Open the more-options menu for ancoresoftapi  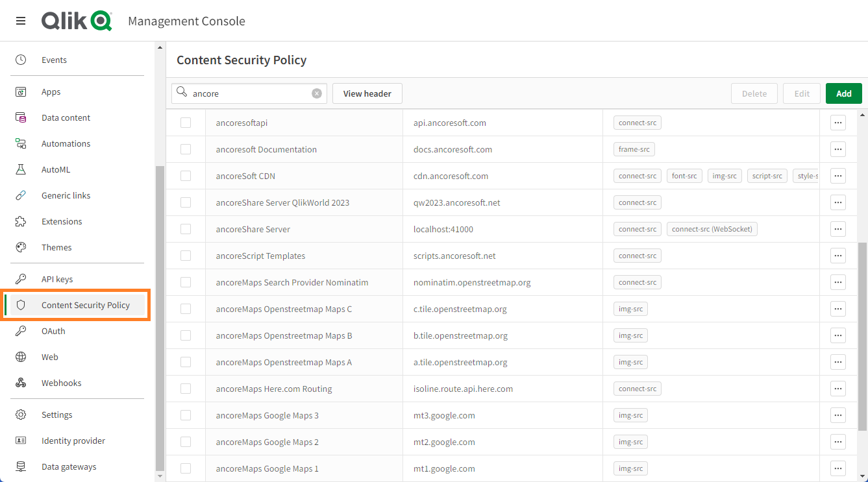tap(838, 123)
